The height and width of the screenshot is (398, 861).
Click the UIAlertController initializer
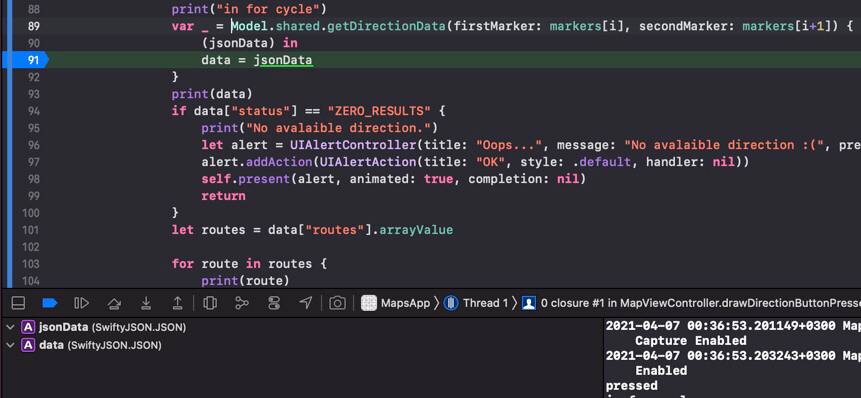point(353,145)
